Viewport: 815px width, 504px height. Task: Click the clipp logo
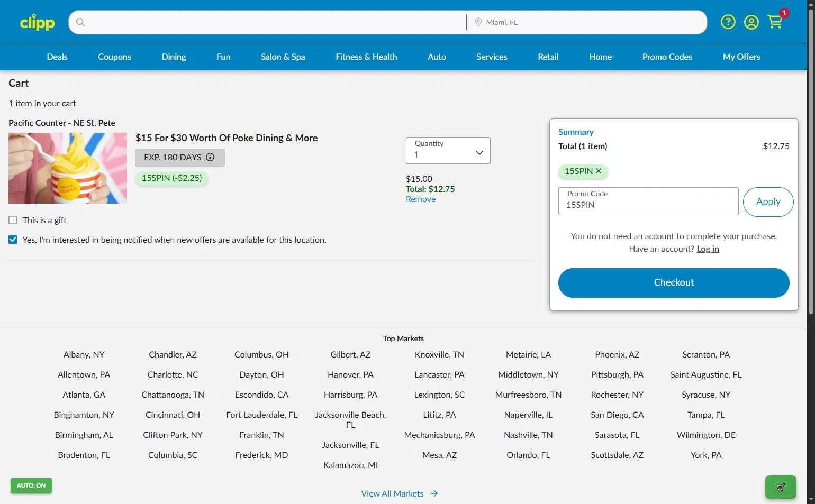pyautogui.click(x=37, y=22)
